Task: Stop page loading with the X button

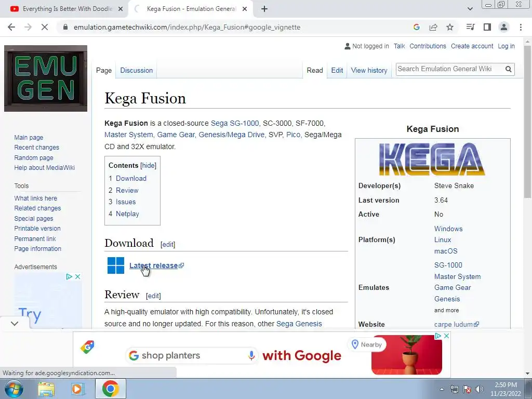Action: (45, 27)
